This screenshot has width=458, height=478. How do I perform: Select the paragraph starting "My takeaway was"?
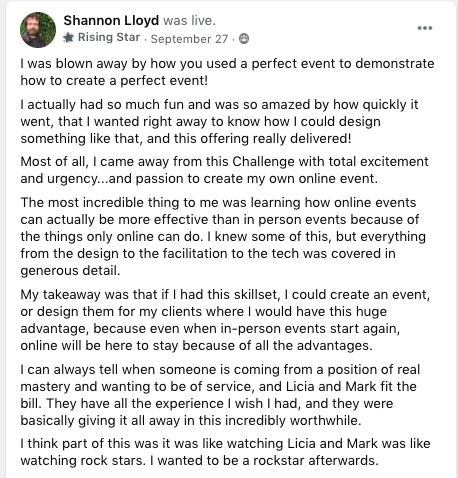pos(225,320)
